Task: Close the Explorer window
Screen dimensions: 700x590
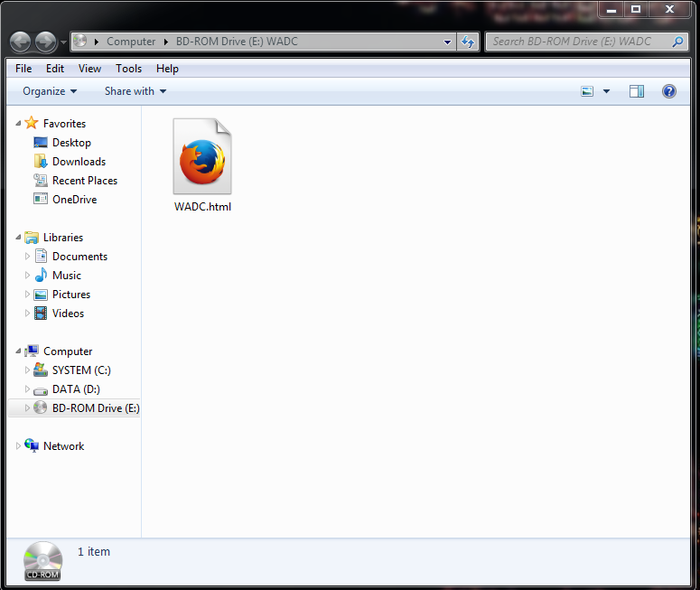Action: [669, 9]
